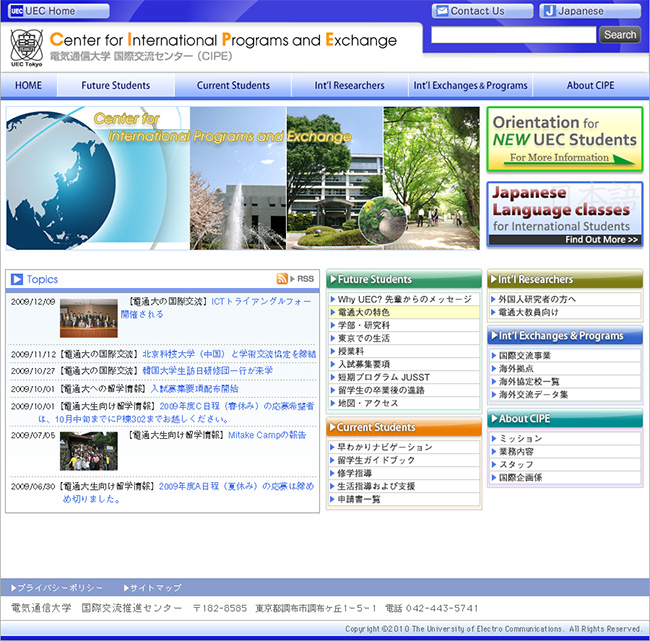Open 海外拠点 link
This screenshot has width=650, height=641.
[x=565, y=369]
